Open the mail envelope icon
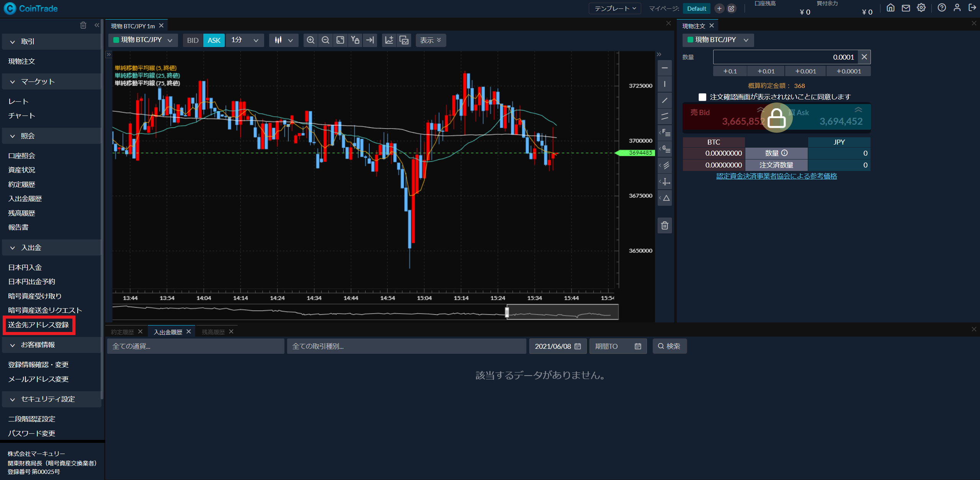This screenshot has width=980, height=480. [906, 8]
